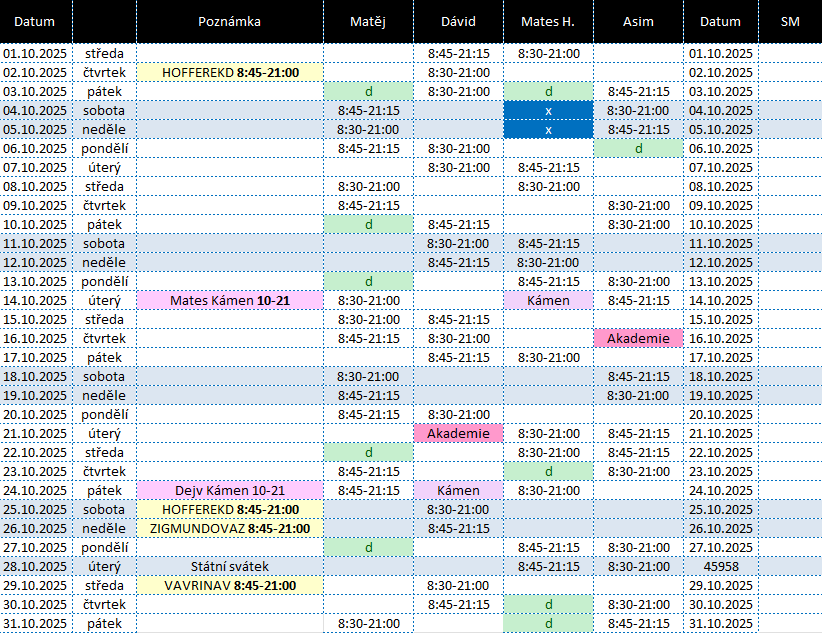The width and height of the screenshot is (822, 633).
Task: Select the ZIGMUNDOVAZ 8:45-21:00 cell
Action: coord(229,528)
